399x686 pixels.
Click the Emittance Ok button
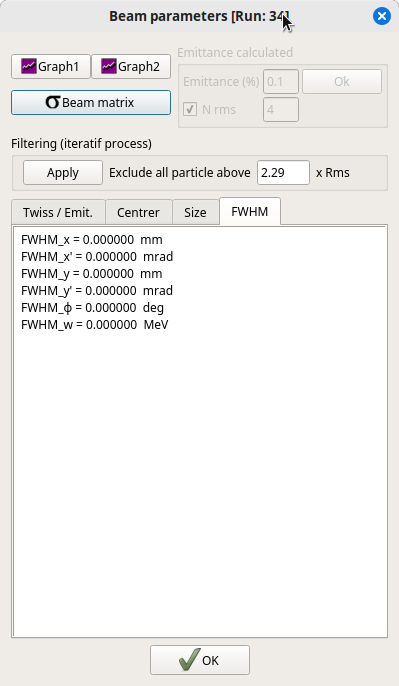342,81
